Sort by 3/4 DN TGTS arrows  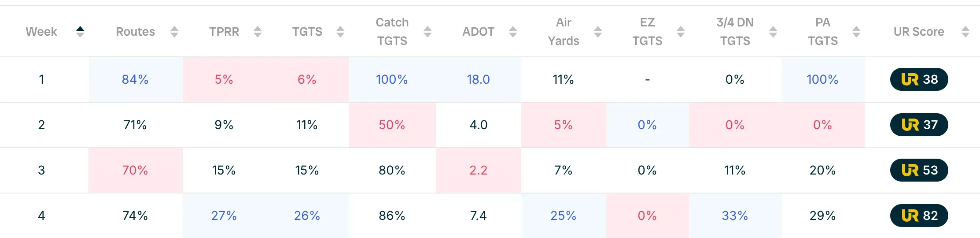pyautogui.click(x=773, y=32)
